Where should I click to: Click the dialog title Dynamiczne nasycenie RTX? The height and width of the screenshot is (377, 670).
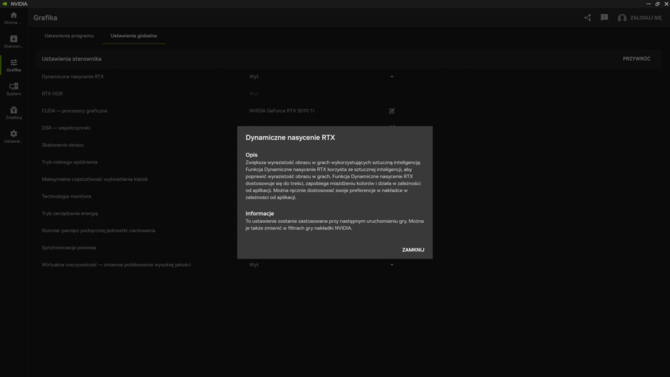tap(290, 138)
